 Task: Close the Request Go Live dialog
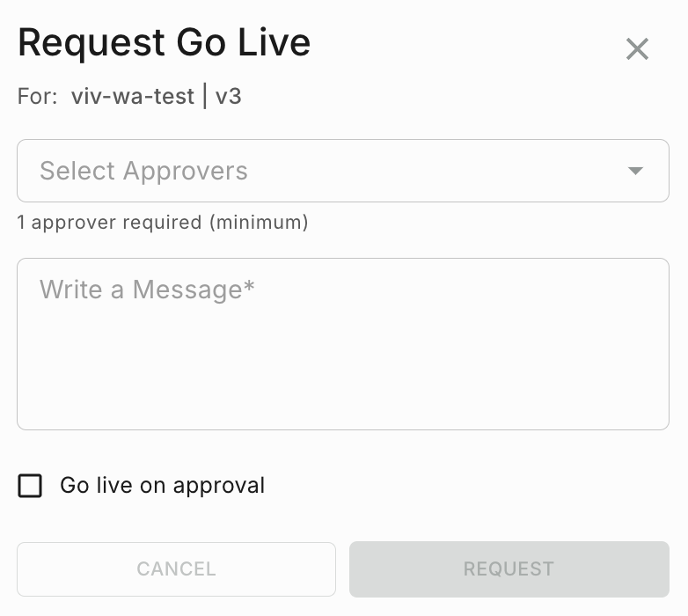[637, 49]
